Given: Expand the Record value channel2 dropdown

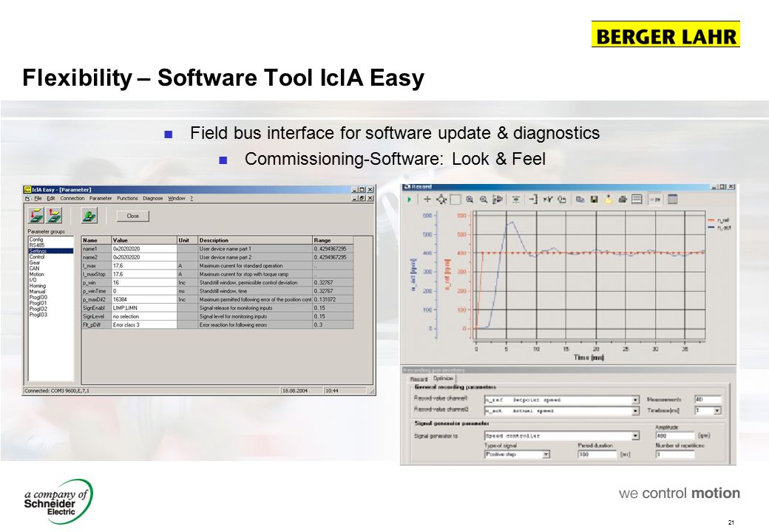Looking at the screenshot, I should tap(636, 411).
